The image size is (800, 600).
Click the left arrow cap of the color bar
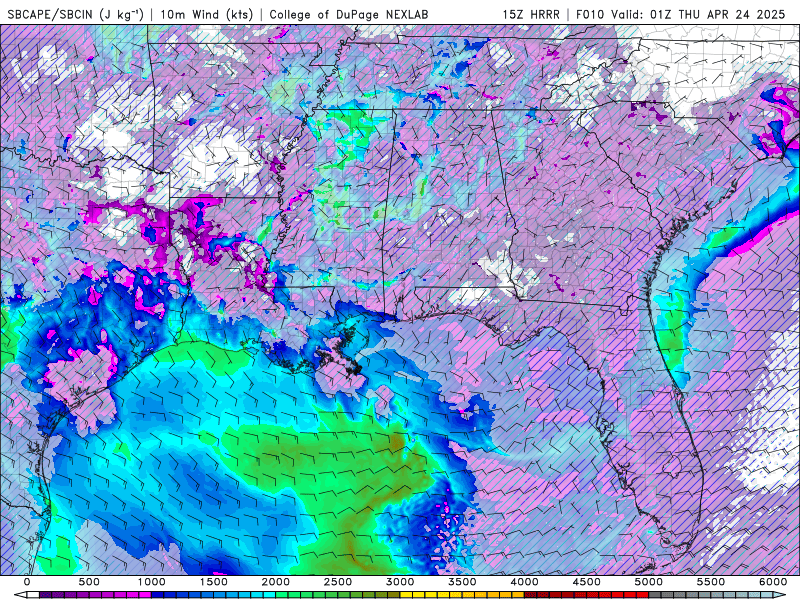[20, 595]
